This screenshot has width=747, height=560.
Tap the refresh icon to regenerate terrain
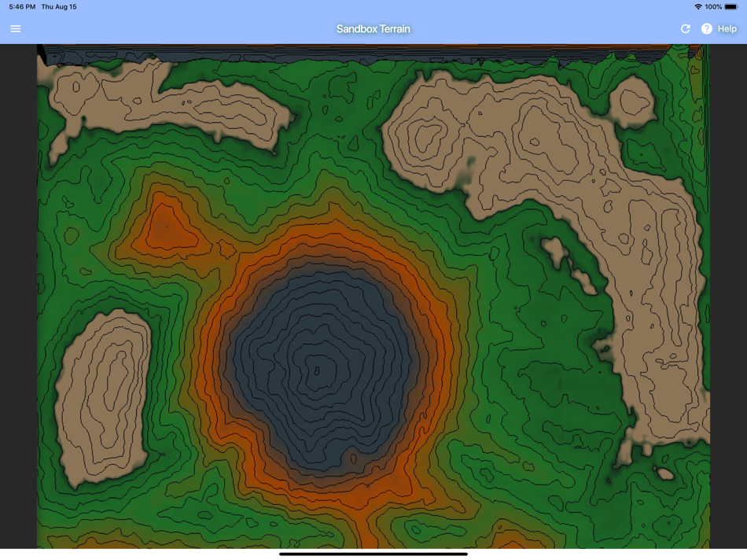click(x=685, y=28)
